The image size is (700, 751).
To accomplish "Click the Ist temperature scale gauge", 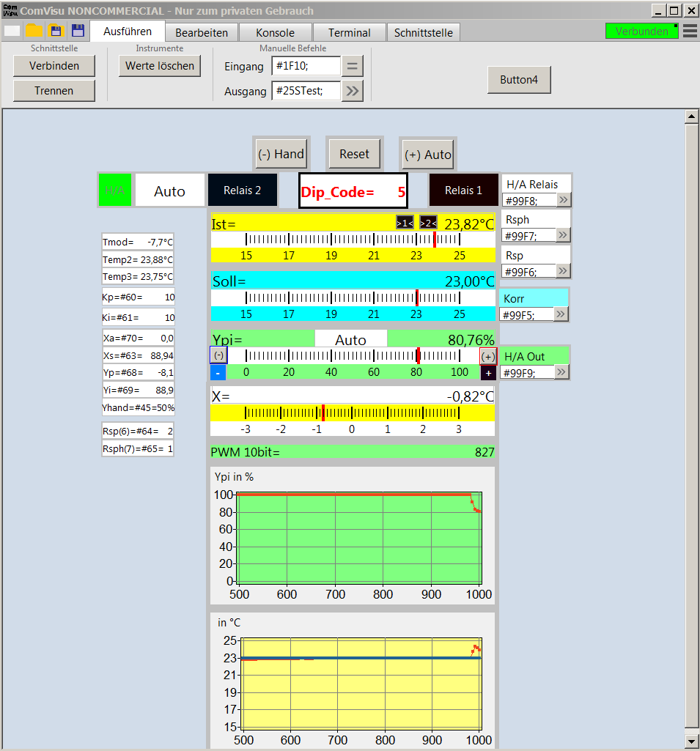I will click(353, 239).
